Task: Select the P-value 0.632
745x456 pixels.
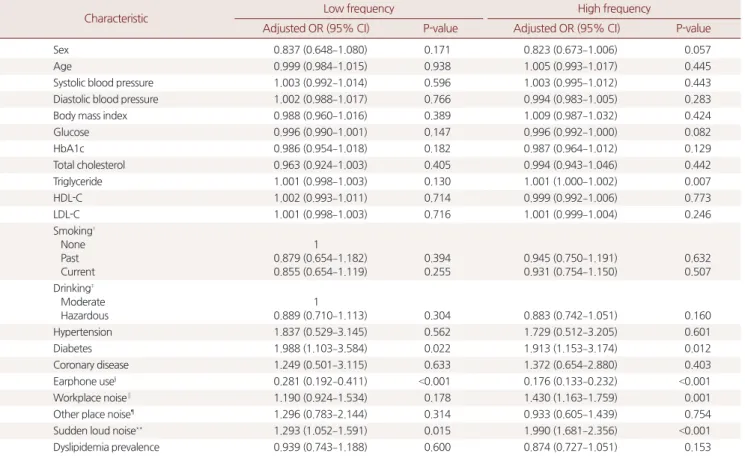Action: 697,258
